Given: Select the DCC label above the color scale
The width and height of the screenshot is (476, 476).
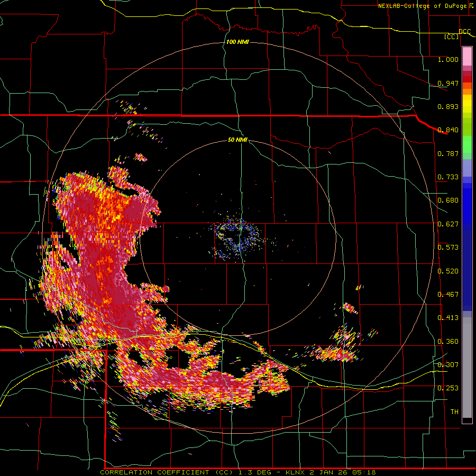Looking at the screenshot, I should pyautogui.click(x=465, y=32).
